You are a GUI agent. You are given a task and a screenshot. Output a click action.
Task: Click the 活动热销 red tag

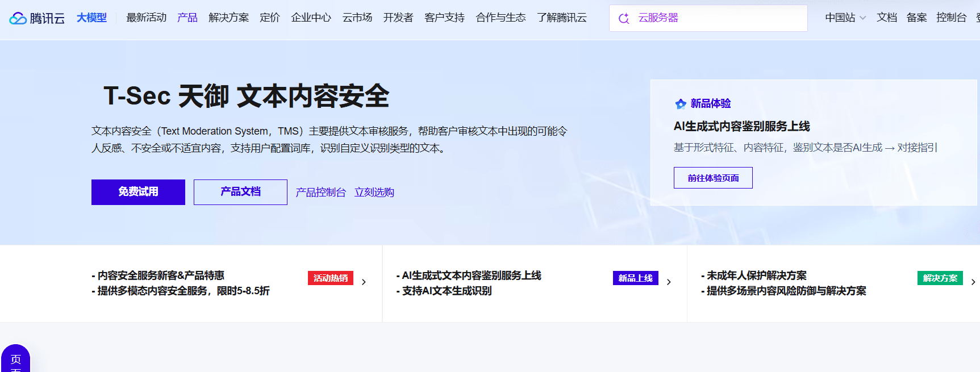pos(331,278)
